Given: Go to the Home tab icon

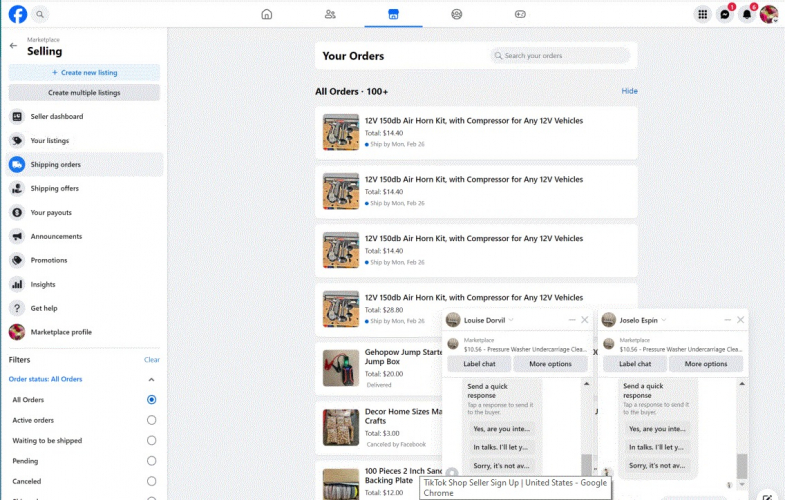Looking at the screenshot, I should pyautogui.click(x=267, y=14).
